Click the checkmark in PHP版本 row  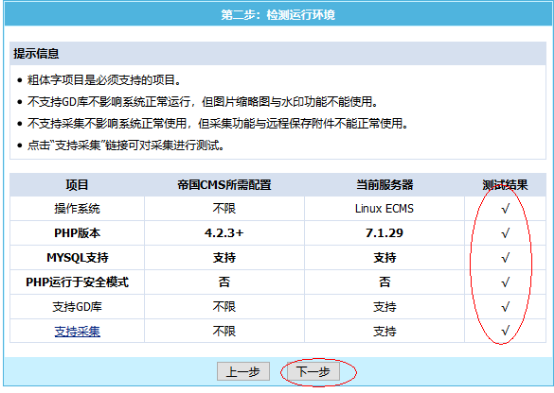[x=506, y=233]
